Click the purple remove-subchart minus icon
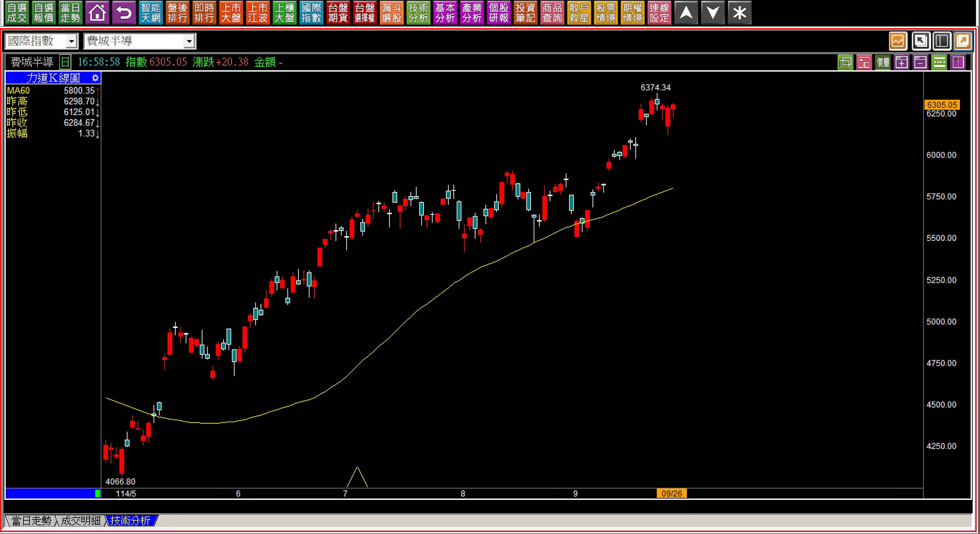Screen dimensions: 980x534 click(920, 62)
